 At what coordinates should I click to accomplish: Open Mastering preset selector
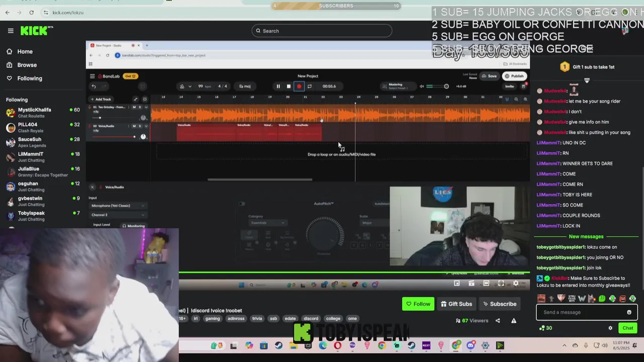(397, 86)
